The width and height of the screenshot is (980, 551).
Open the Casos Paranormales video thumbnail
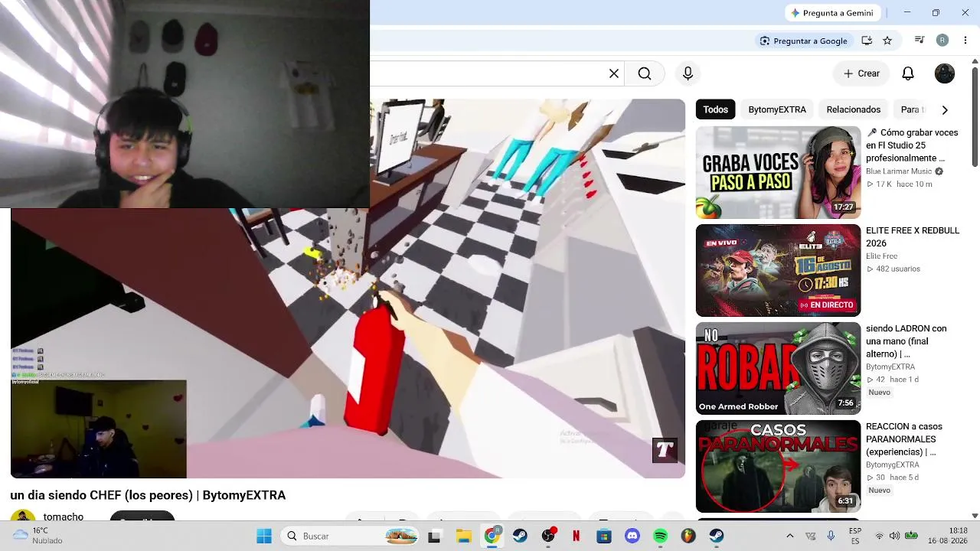coord(778,466)
